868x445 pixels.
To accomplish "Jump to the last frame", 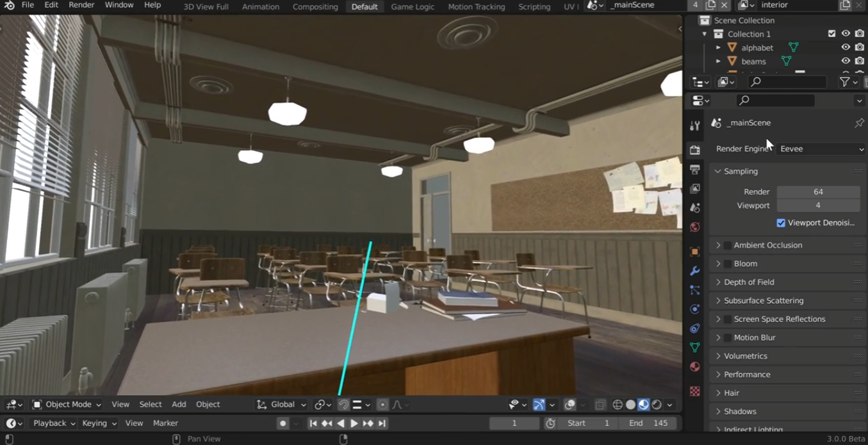I will pos(382,423).
